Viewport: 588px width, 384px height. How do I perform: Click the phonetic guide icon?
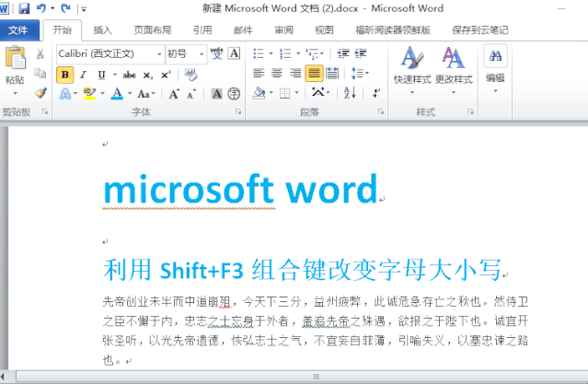point(216,53)
